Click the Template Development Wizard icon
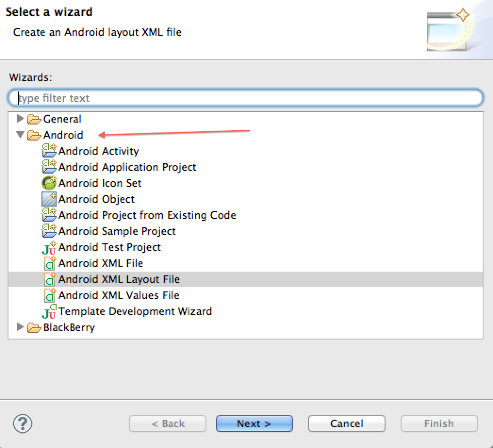Image resolution: width=493 pixels, height=448 pixels. point(49,312)
